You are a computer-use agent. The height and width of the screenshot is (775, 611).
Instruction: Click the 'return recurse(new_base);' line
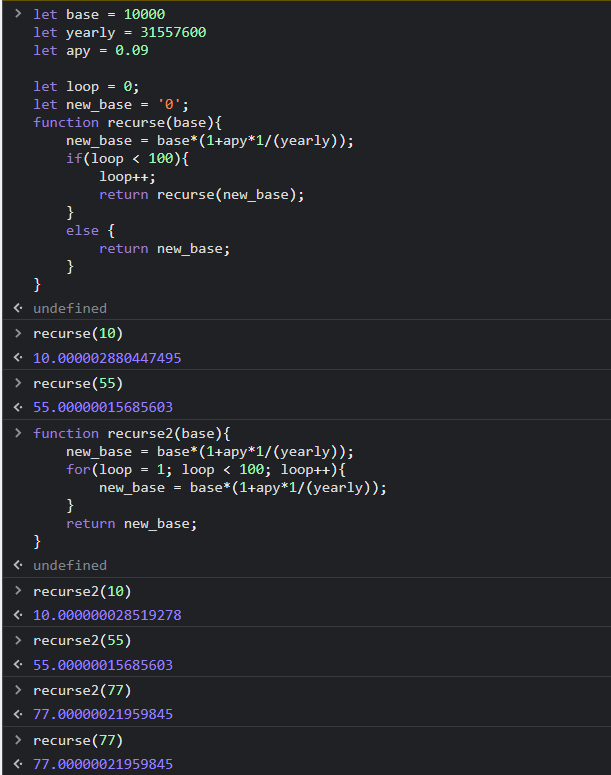202,195
